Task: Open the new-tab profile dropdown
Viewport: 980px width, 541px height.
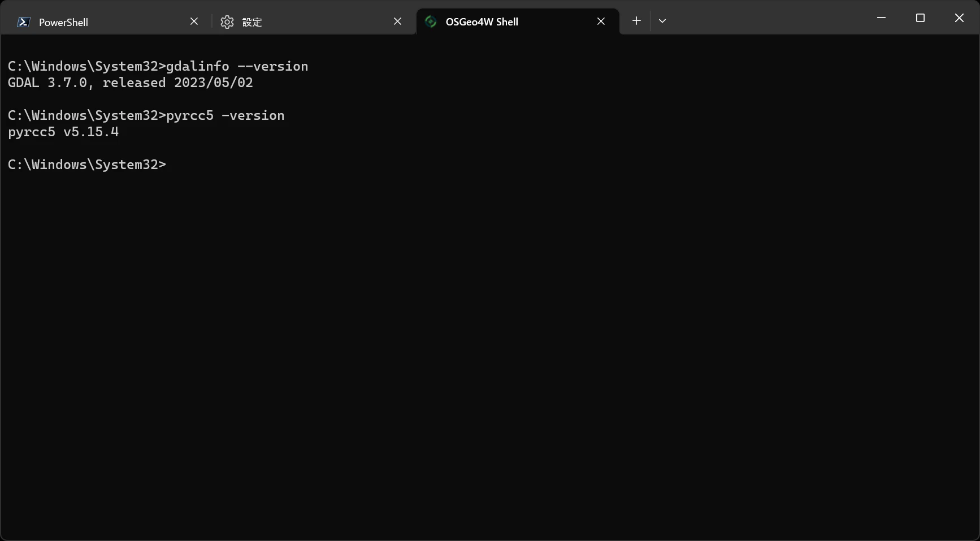Action: pyautogui.click(x=662, y=21)
